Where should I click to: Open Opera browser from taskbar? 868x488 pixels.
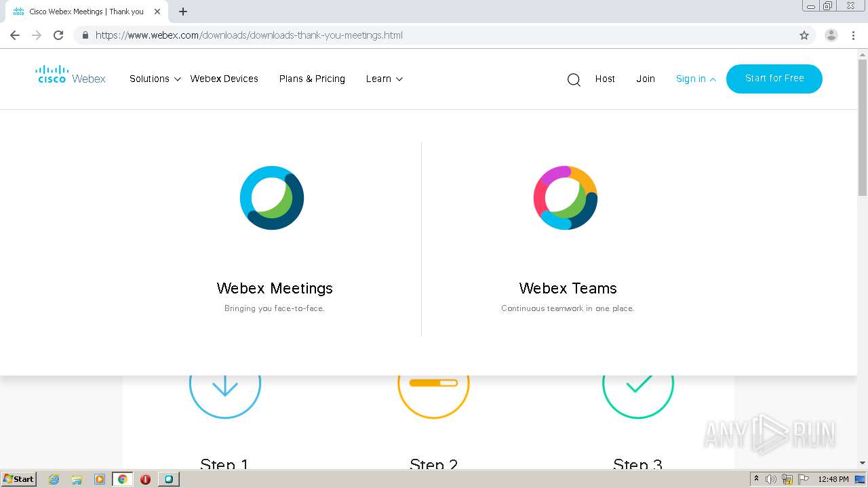[145, 479]
